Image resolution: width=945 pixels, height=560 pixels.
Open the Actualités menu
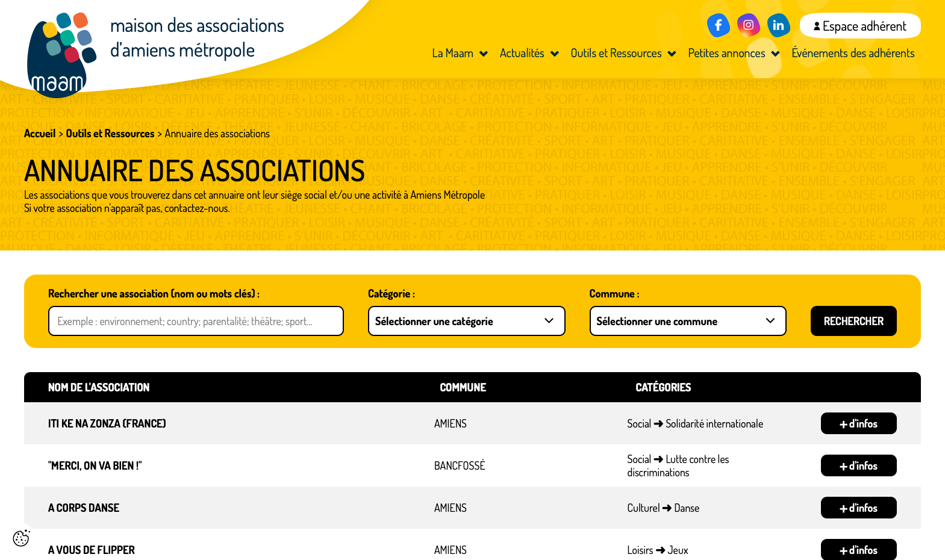click(x=522, y=53)
